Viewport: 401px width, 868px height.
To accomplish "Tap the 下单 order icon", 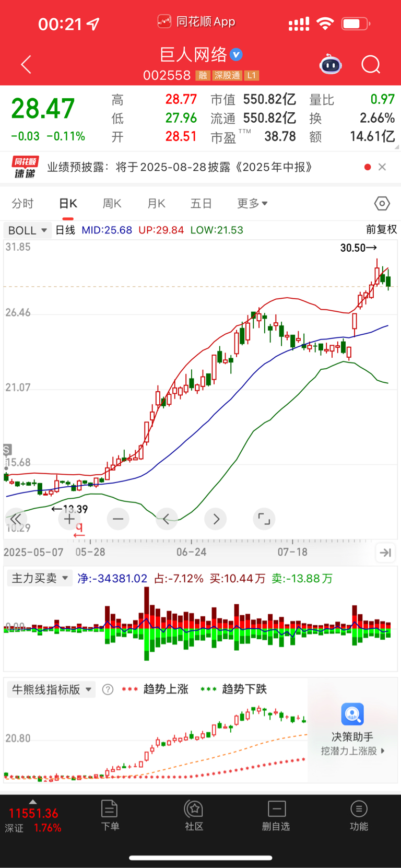I will [x=110, y=815].
